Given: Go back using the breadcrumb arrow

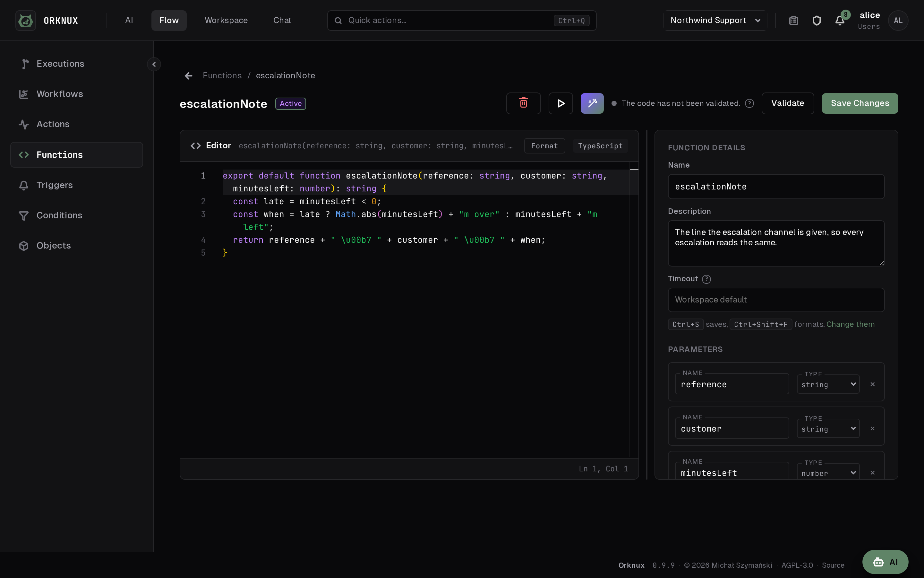Looking at the screenshot, I should point(189,76).
